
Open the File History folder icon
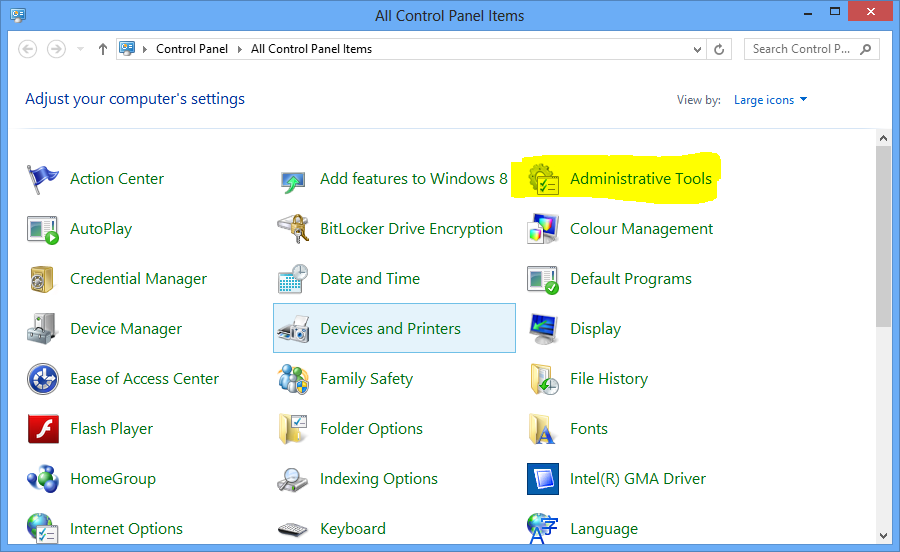[x=544, y=379]
